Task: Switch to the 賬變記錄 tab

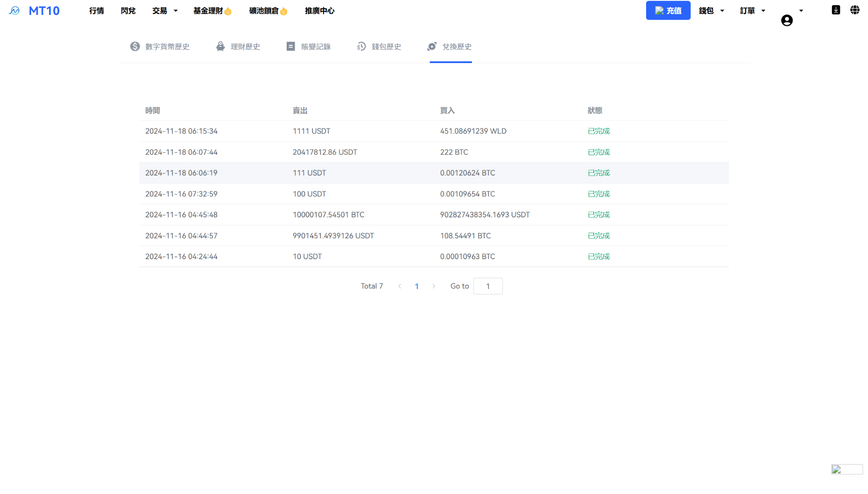Action: pyautogui.click(x=308, y=46)
